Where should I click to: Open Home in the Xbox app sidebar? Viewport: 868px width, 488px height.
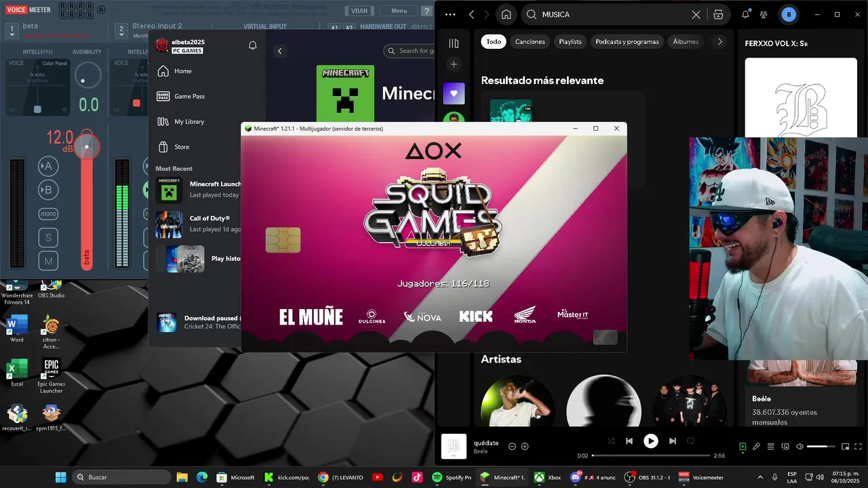pyautogui.click(x=174, y=71)
